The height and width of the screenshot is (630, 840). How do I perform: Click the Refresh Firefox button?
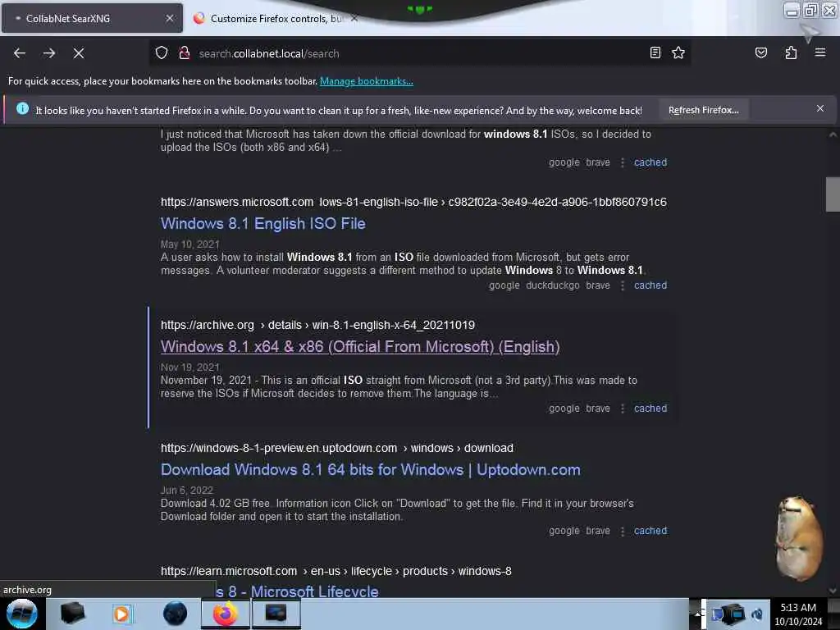click(x=703, y=110)
